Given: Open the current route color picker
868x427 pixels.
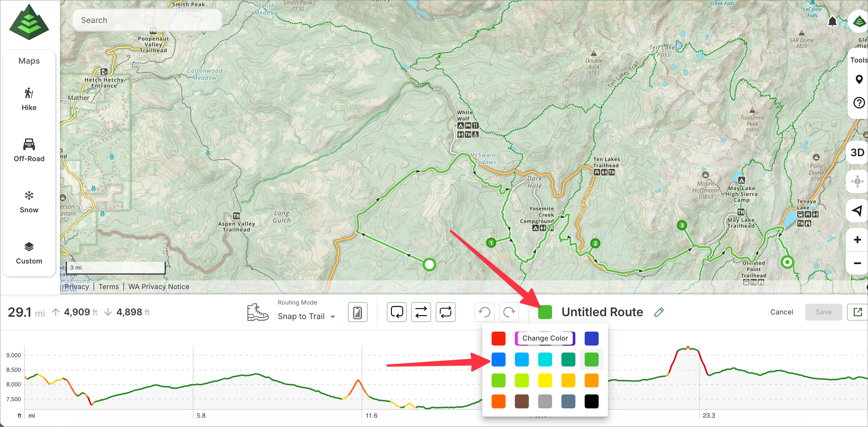Looking at the screenshot, I should pyautogui.click(x=545, y=312).
